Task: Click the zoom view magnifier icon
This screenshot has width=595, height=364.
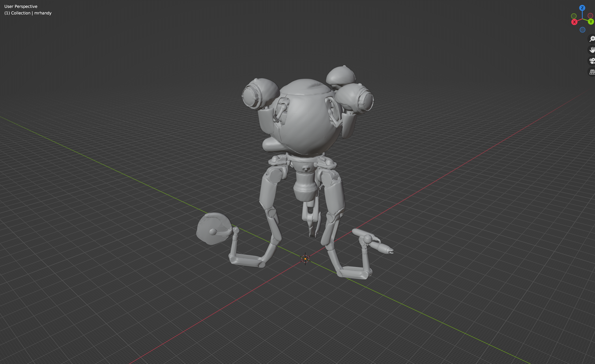Action: click(x=592, y=39)
